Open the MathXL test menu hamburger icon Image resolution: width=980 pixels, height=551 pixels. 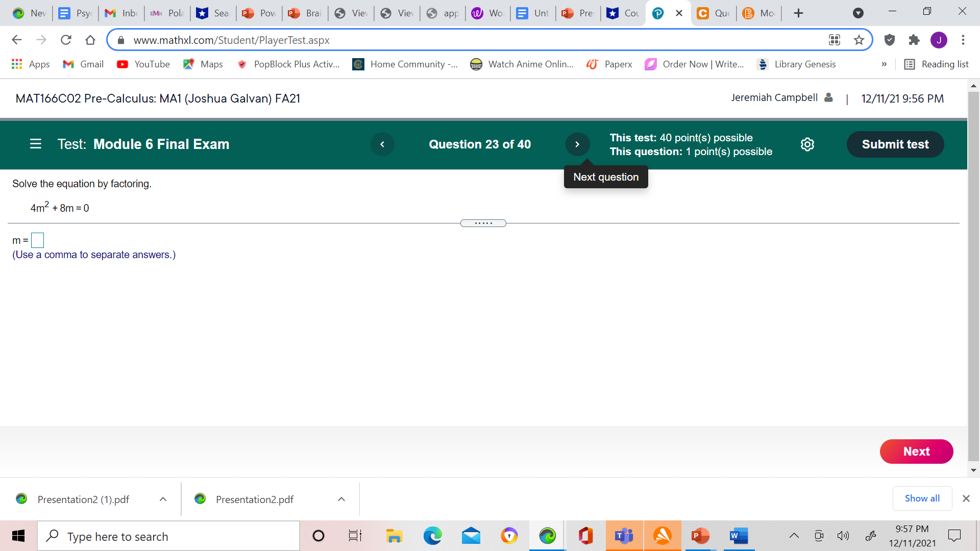pos(35,144)
